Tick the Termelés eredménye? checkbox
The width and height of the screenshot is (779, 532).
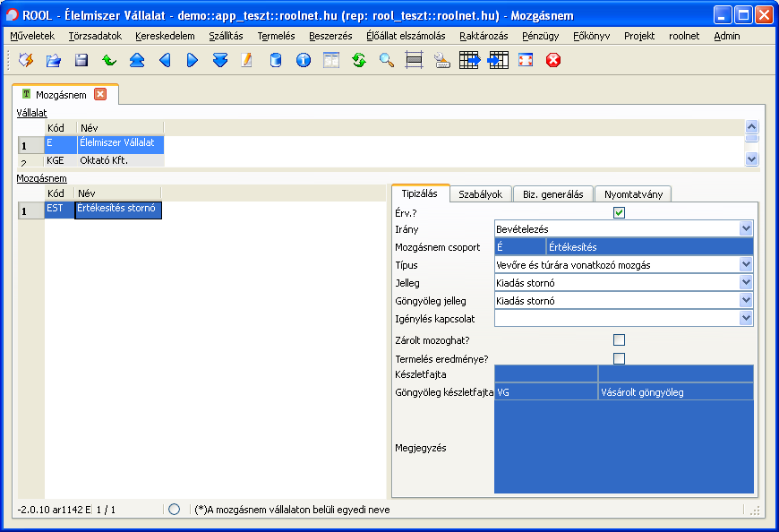pyautogui.click(x=619, y=358)
